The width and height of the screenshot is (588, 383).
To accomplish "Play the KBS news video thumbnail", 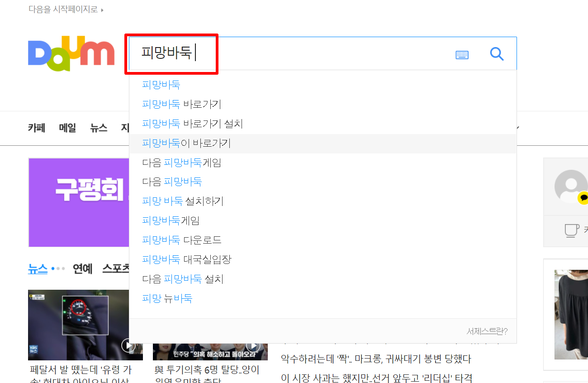I will coord(85,325).
